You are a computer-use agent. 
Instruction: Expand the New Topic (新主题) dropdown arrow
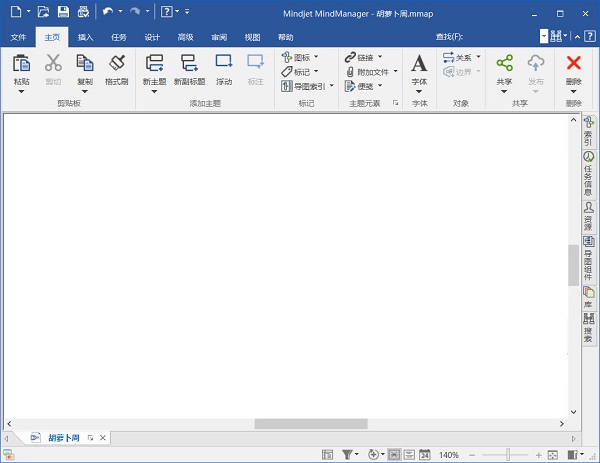[154, 91]
